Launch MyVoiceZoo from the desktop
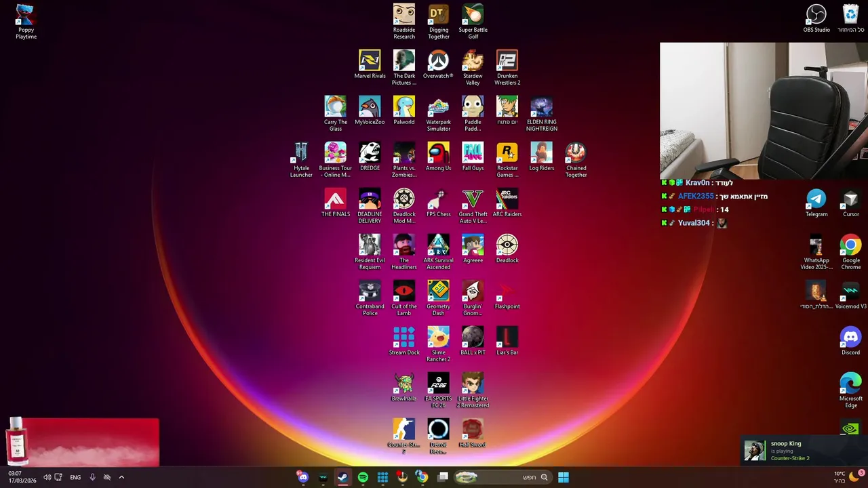868x488 pixels. click(370, 110)
